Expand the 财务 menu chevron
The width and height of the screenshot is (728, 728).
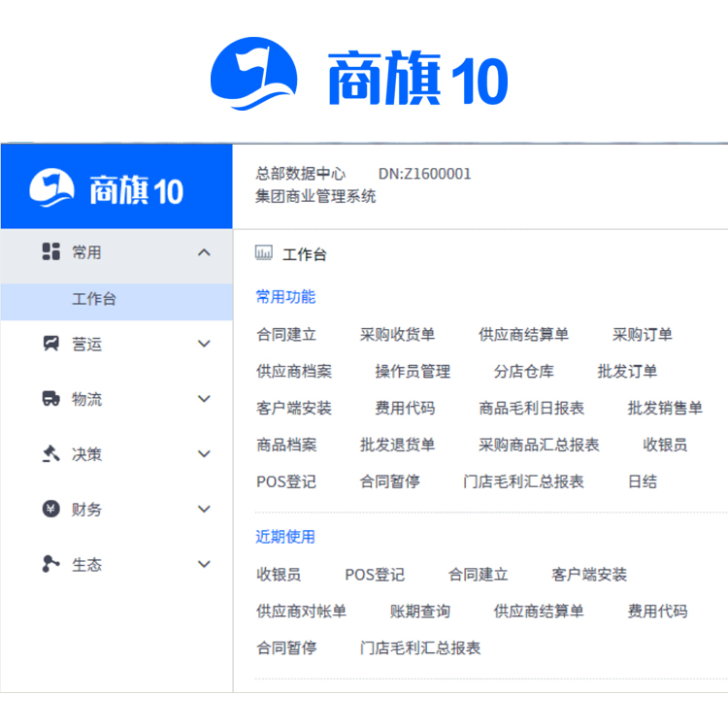(x=204, y=510)
